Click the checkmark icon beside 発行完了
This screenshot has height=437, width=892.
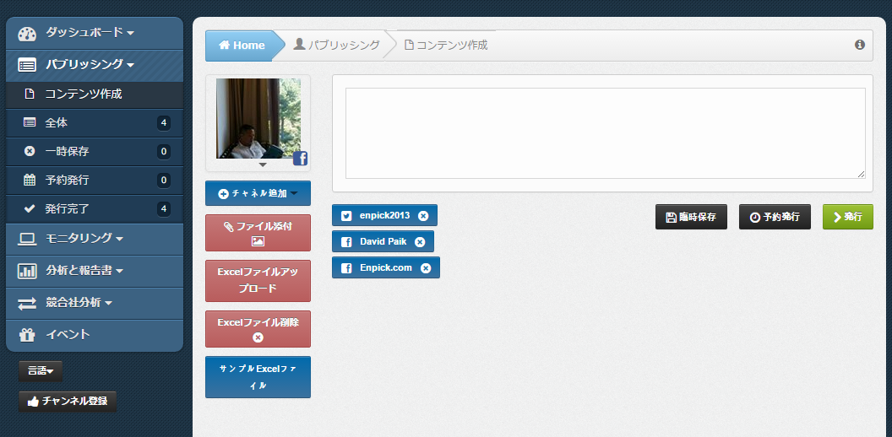(30, 209)
